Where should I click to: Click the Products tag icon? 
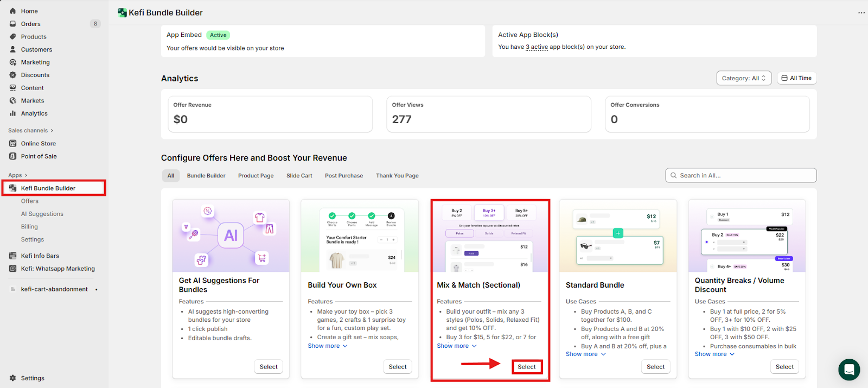13,37
